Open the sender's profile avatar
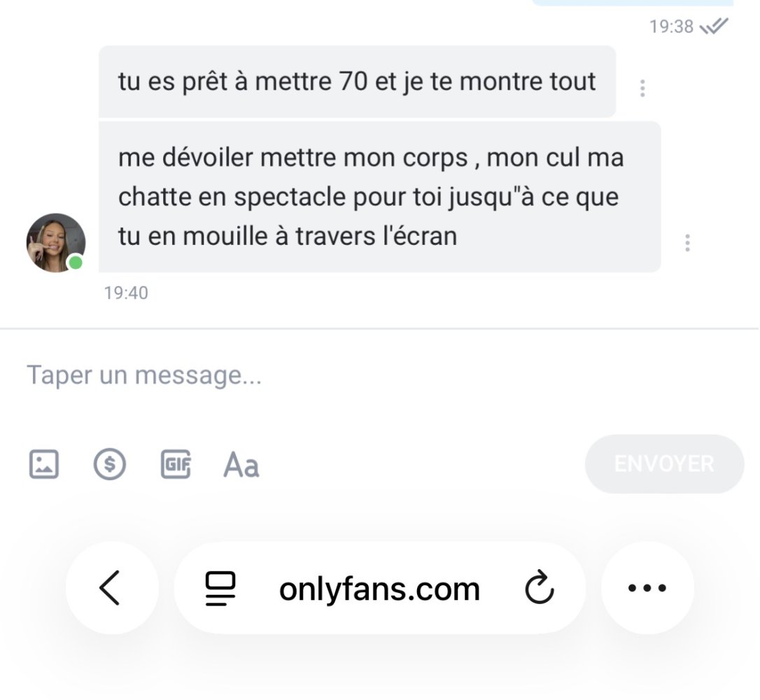The image size is (760, 700). [55, 243]
